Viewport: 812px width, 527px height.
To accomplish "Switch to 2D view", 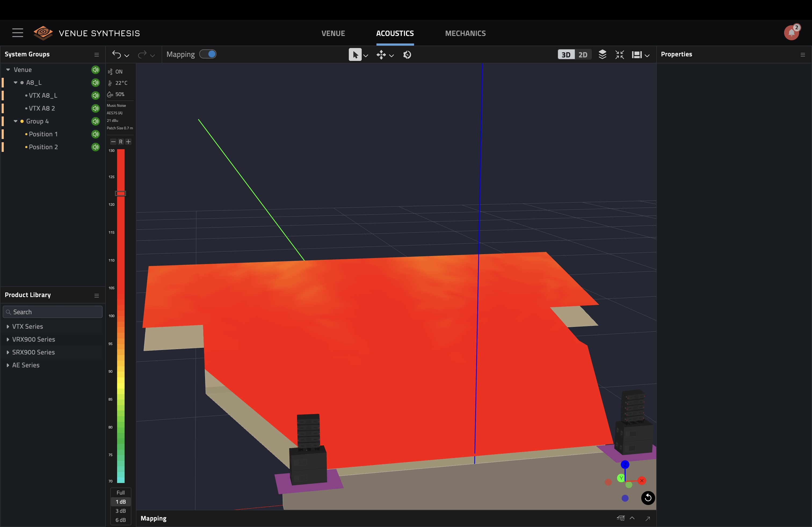I will pos(583,54).
